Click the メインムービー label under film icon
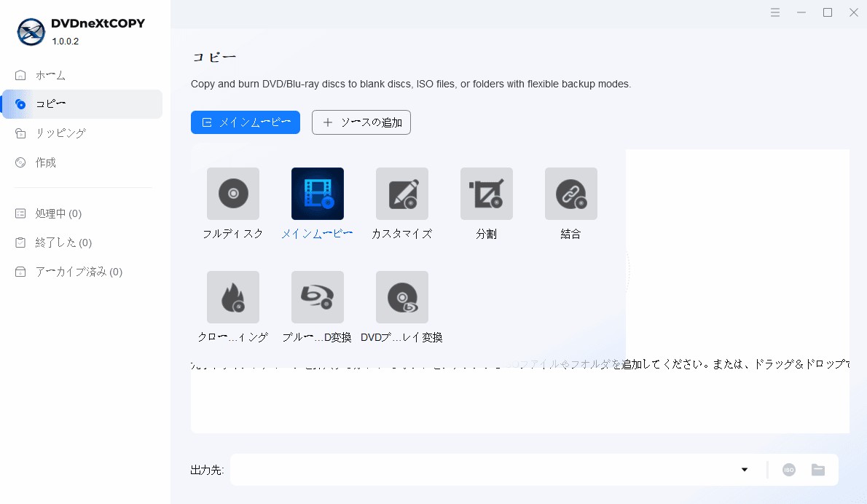 pyautogui.click(x=317, y=234)
